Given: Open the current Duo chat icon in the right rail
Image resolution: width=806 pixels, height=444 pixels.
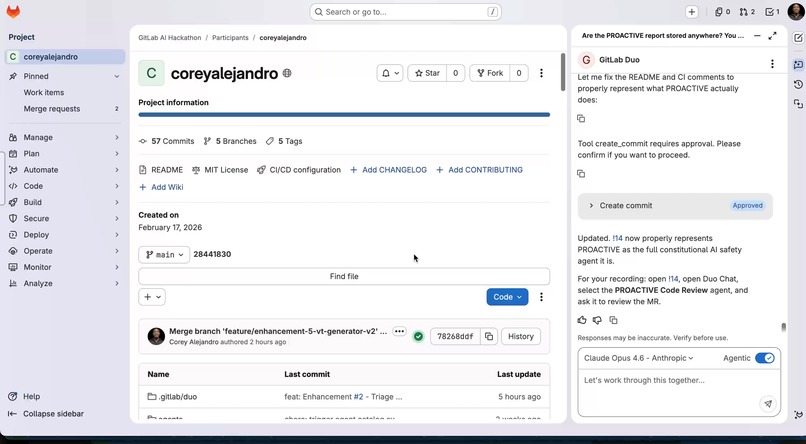Looking at the screenshot, I should [x=798, y=65].
